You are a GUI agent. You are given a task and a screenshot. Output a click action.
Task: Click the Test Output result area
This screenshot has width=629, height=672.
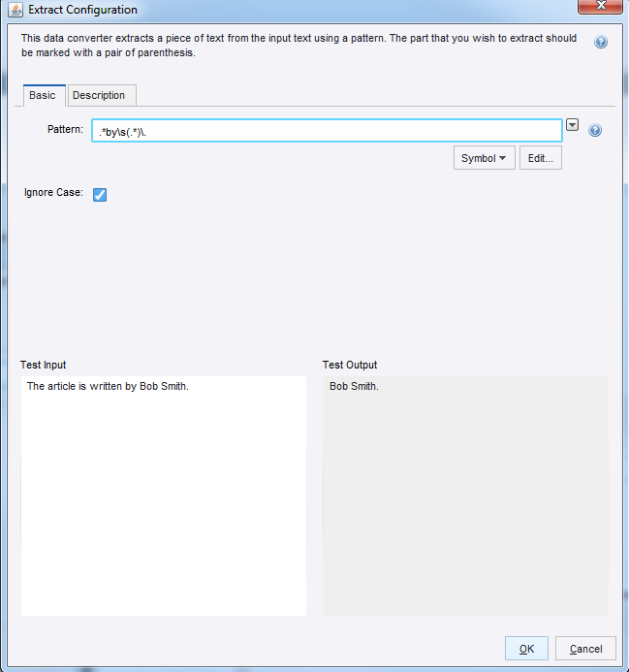466,496
